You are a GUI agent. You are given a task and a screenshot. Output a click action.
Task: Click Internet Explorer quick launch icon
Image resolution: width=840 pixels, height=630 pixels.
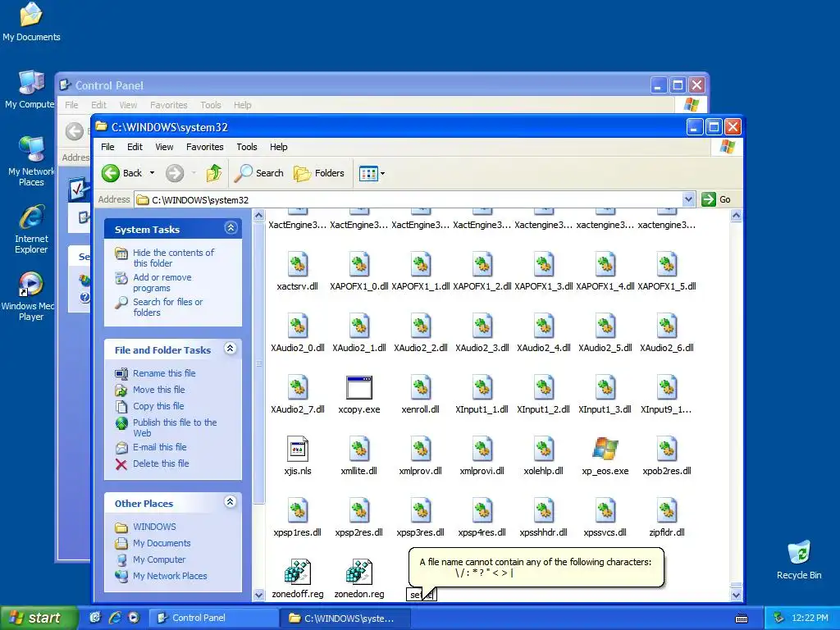[x=115, y=617]
